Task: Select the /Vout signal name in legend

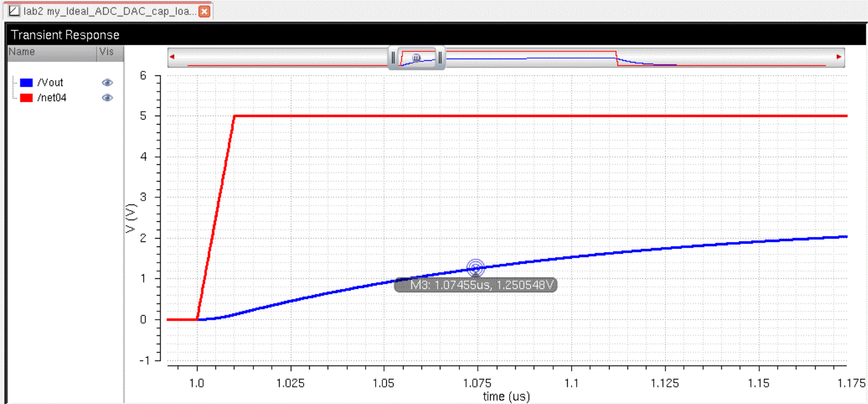Action: (x=50, y=83)
